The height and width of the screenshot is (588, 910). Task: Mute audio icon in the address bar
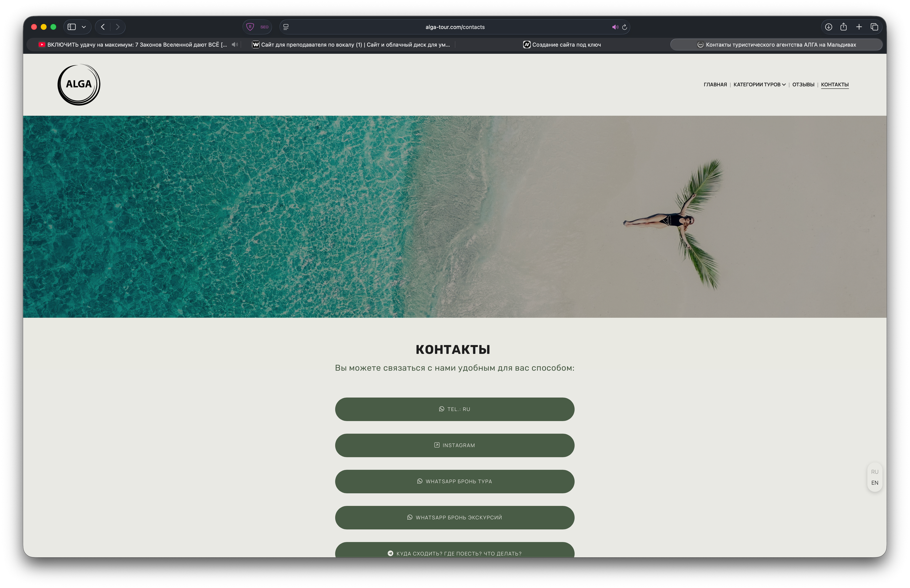[615, 27]
